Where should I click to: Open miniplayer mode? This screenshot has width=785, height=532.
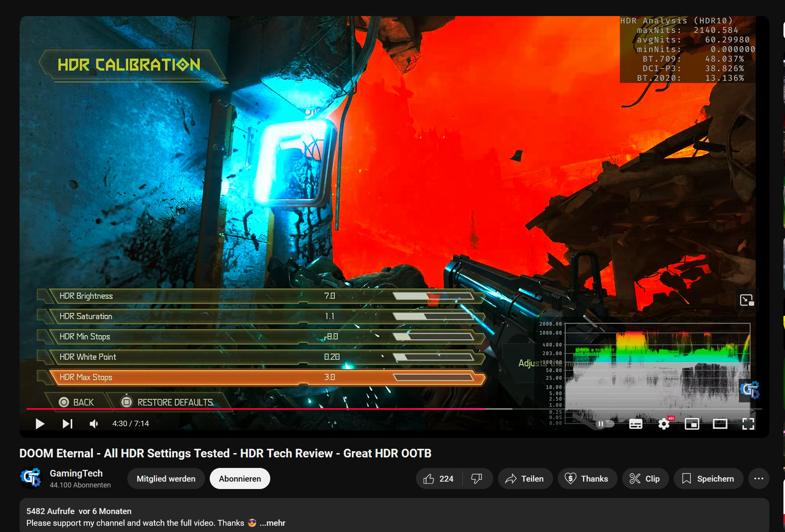(692, 424)
